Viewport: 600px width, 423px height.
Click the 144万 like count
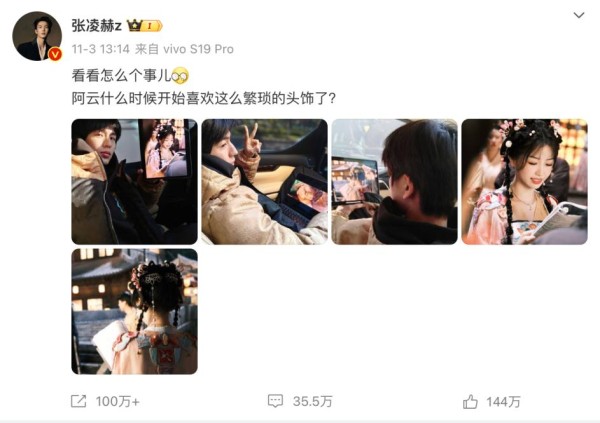pyautogui.click(x=503, y=402)
